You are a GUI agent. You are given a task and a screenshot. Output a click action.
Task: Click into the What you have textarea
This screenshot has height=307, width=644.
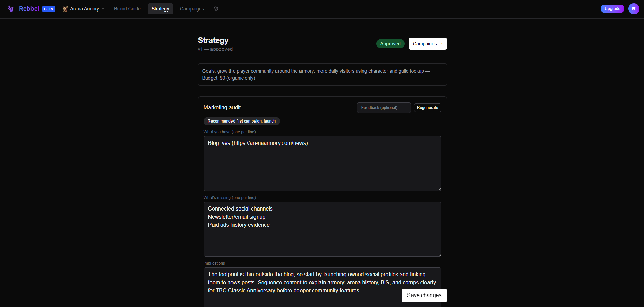(x=322, y=163)
